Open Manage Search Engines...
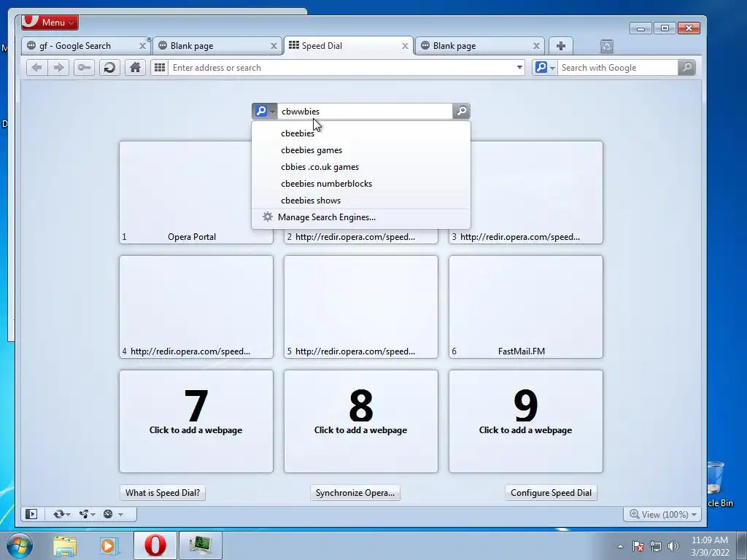The image size is (747, 560). coord(360,217)
